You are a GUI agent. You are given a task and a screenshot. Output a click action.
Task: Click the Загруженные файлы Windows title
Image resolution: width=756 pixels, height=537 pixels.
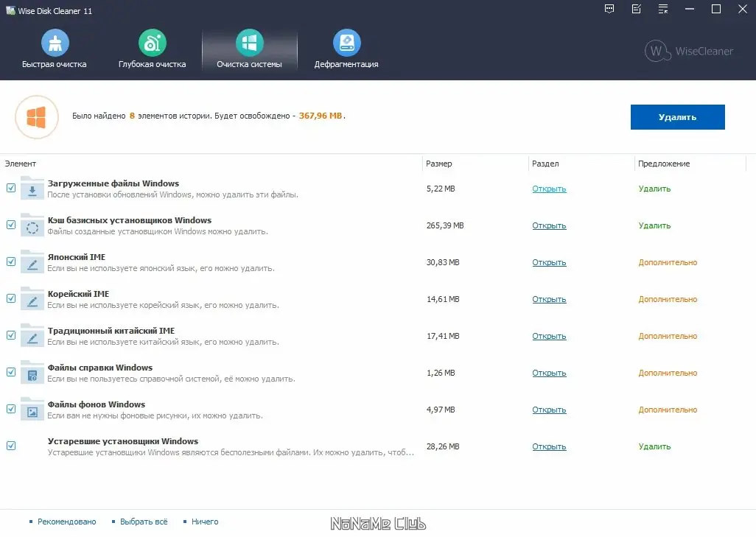[113, 183]
